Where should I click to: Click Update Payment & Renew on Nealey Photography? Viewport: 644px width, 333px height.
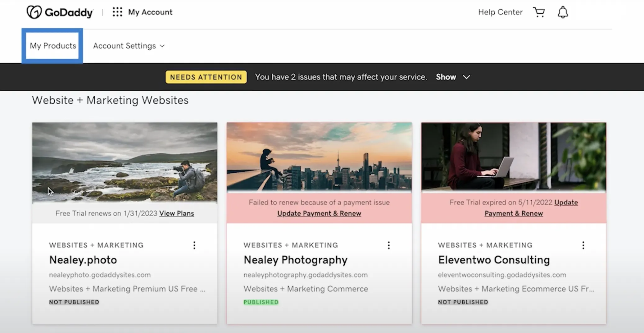click(319, 213)
